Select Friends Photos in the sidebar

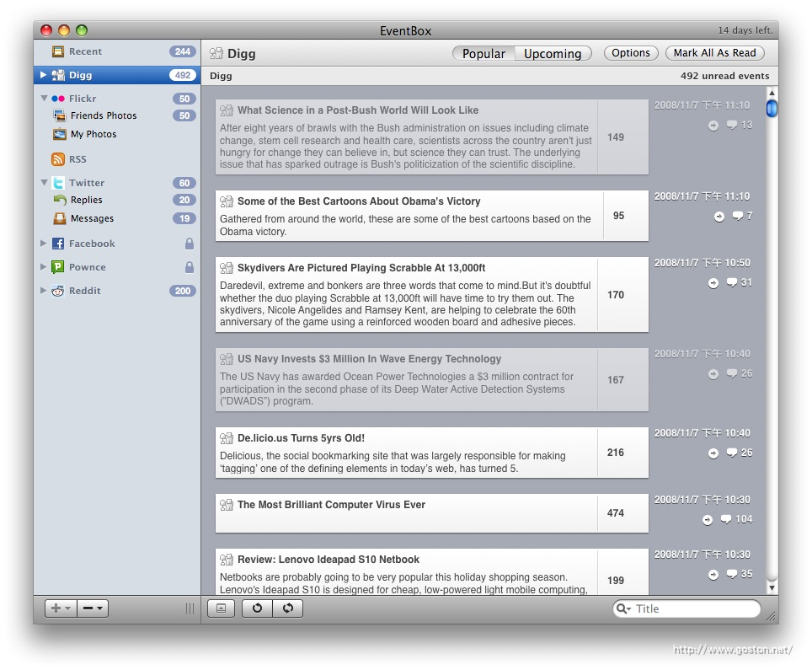tap(117, 115)
